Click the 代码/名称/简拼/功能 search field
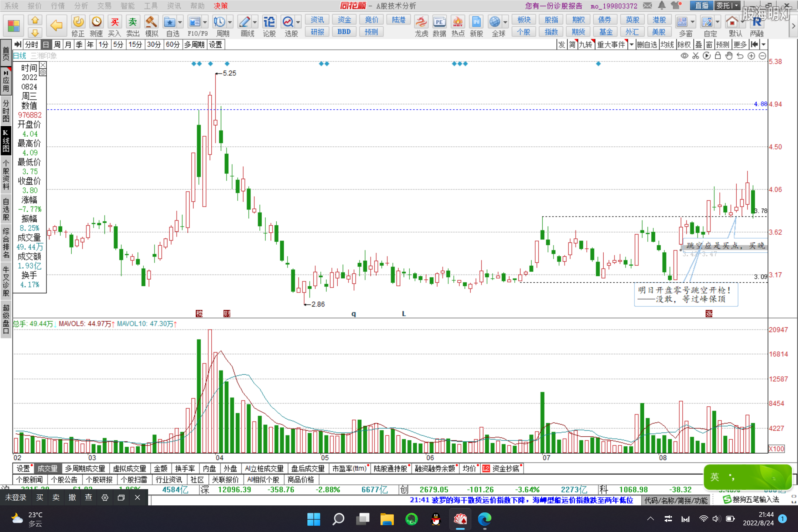The width and height of the screenshot is (798, 532). click(676, 501)
